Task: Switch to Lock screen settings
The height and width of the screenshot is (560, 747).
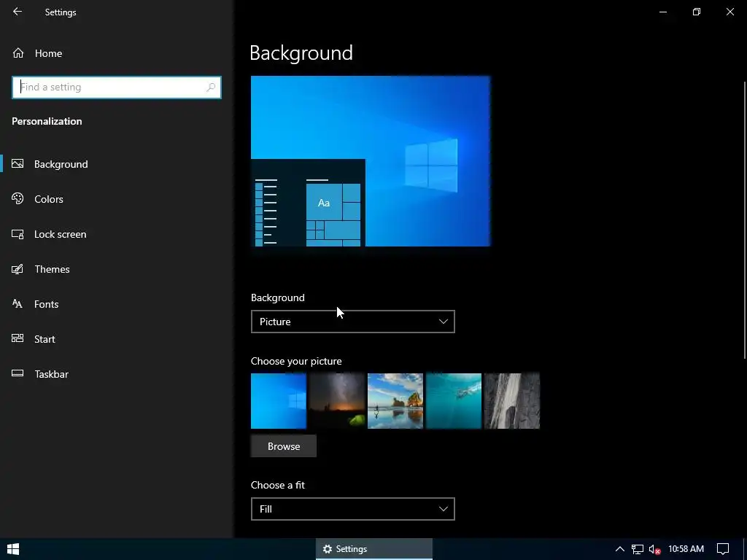Action: coord(60,234)
